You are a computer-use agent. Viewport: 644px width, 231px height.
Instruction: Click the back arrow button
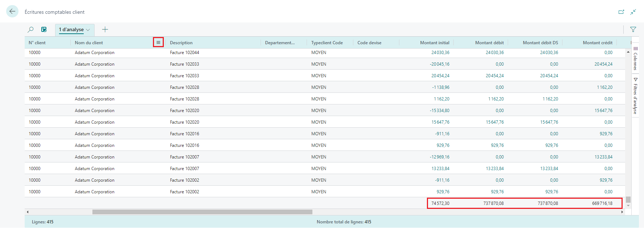12,11
